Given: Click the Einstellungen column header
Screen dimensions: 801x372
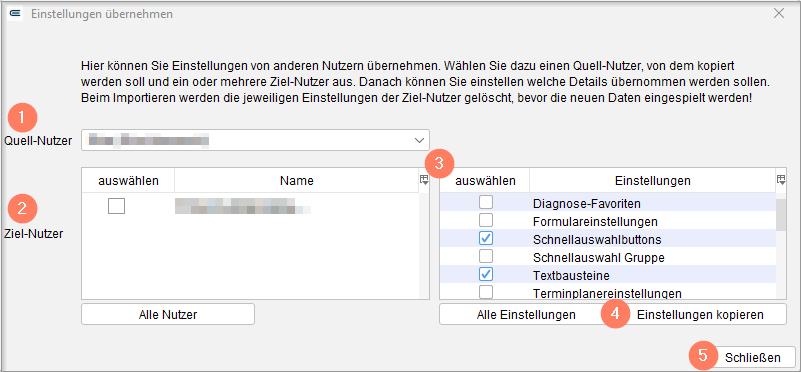Looking at the screenshot, I should pos(653,180).
